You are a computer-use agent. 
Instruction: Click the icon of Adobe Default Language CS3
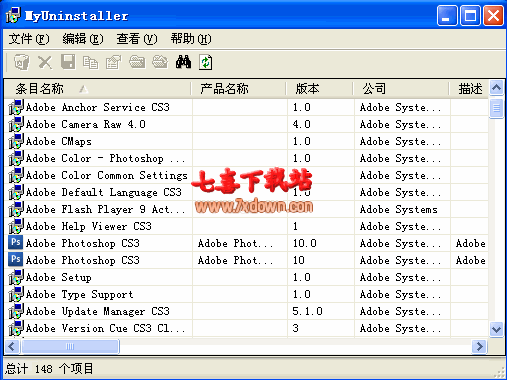coord(16,192)
